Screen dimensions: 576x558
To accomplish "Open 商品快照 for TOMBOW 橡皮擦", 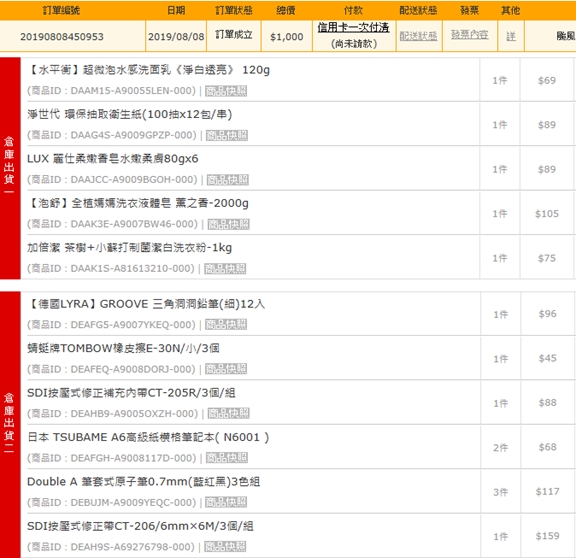I will [x=226, y=369].
